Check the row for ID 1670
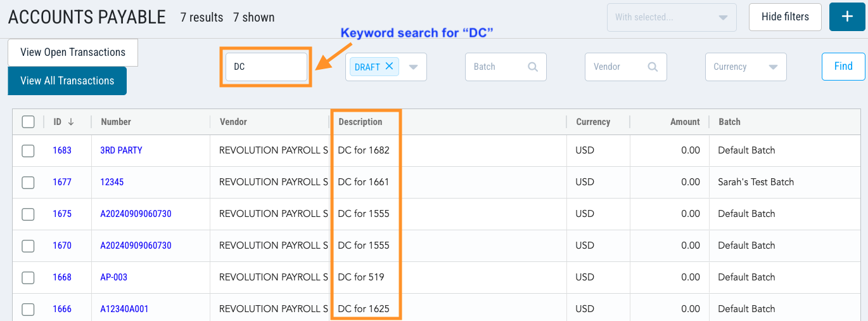This screenshot has height=321, width=868. coord(28,246)
